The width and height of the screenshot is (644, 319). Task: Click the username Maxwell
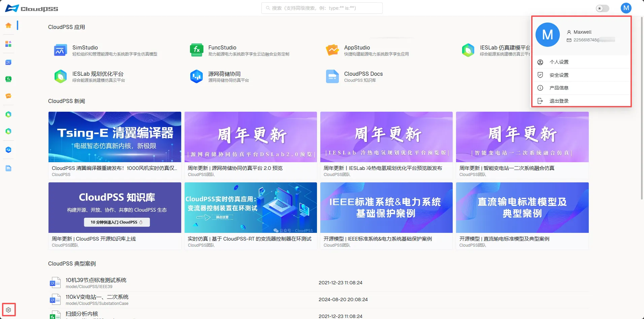582,32
